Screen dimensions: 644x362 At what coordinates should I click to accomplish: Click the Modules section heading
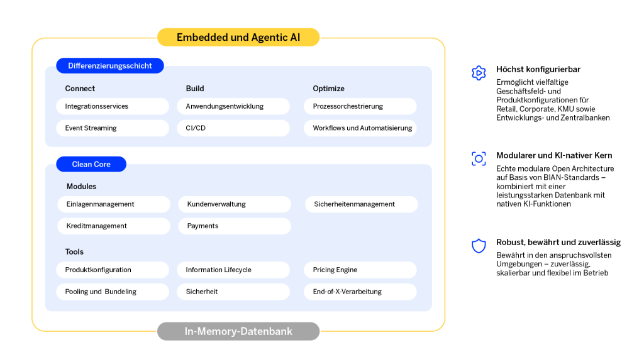[x=81, y=186]
